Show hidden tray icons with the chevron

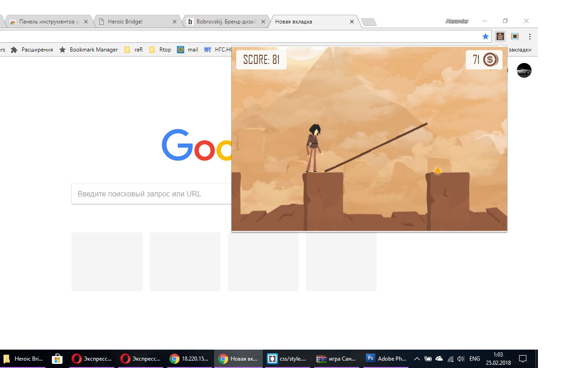click(417, 358)
